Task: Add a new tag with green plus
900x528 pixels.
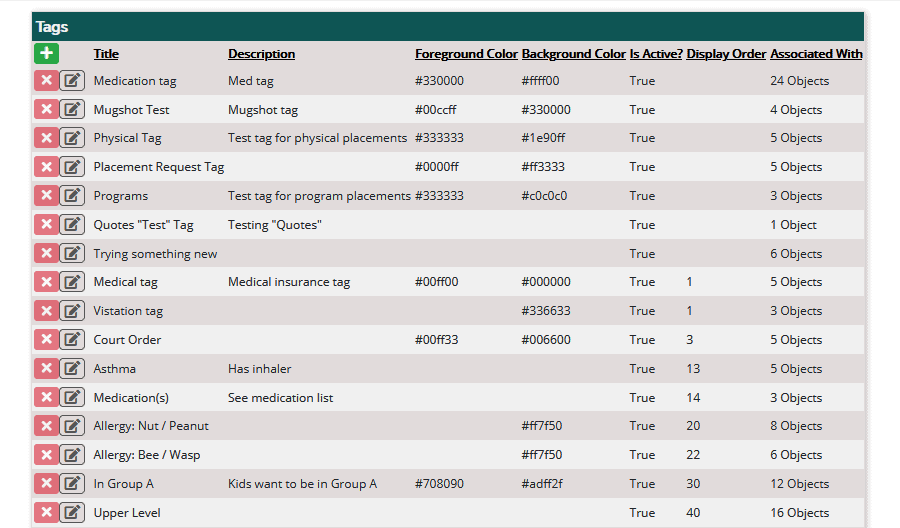Action: pos(46,53)
